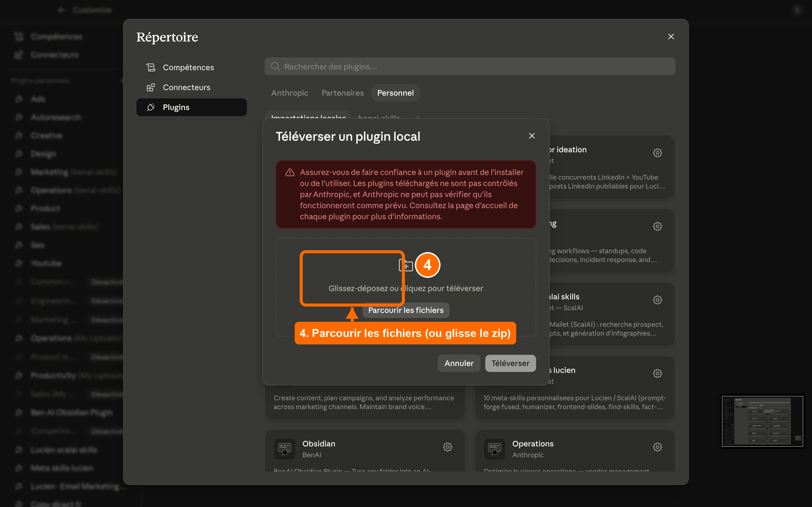812x507 pixels.
Task: Click the Seo plug icon in background sidebar
Action: pyautogui.click(x=19, y=245)
